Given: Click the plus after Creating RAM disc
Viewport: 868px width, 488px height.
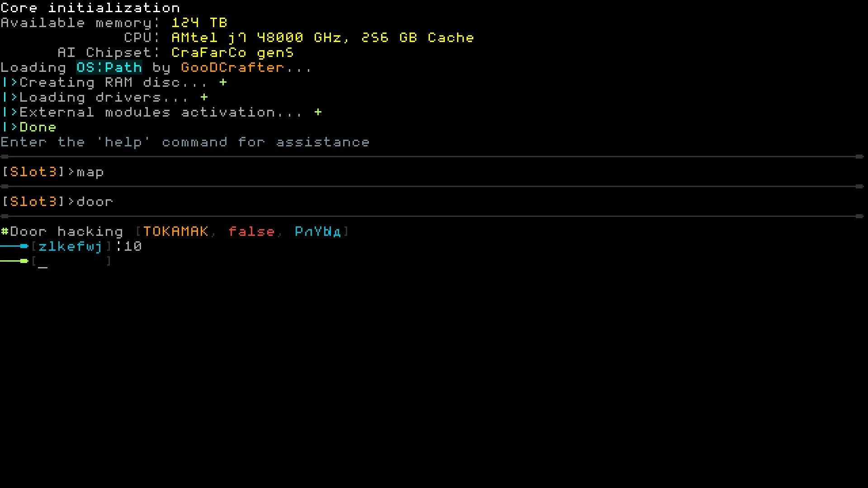Looking at the screenshot, I should pos(223,83).
